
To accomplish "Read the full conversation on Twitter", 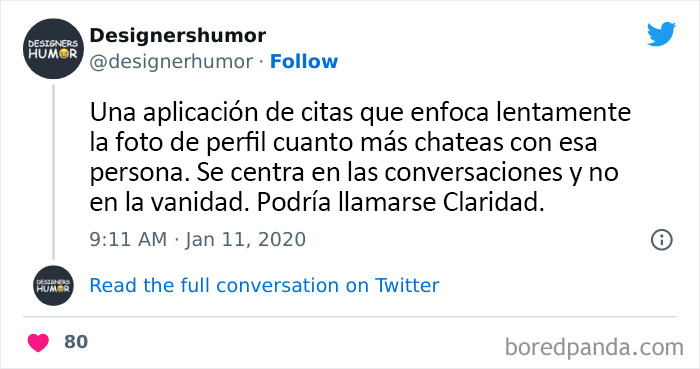I will [x=264, y=286].
